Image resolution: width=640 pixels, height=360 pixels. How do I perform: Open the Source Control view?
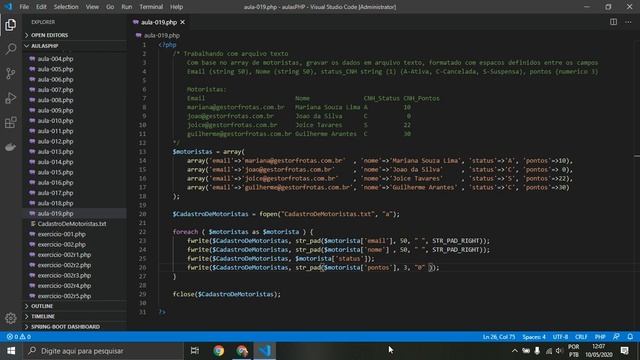point(11,73)
